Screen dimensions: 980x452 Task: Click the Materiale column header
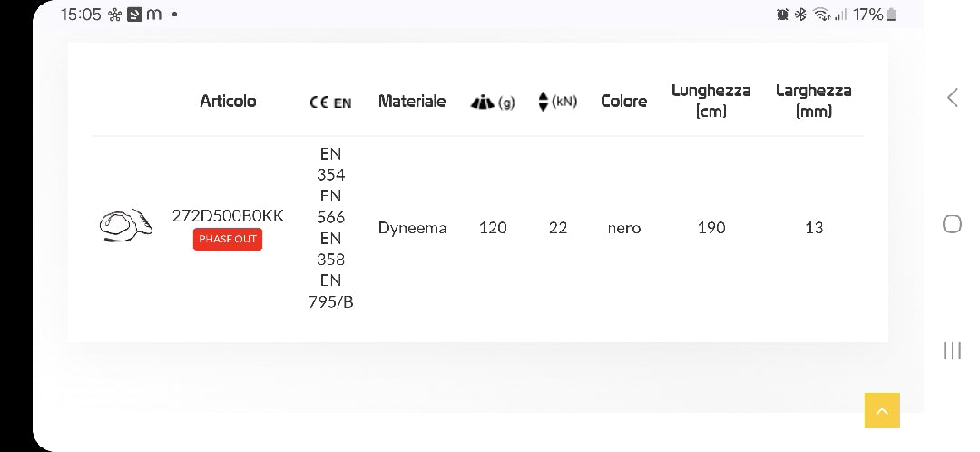pyautogui.click(x=412, y=102)
